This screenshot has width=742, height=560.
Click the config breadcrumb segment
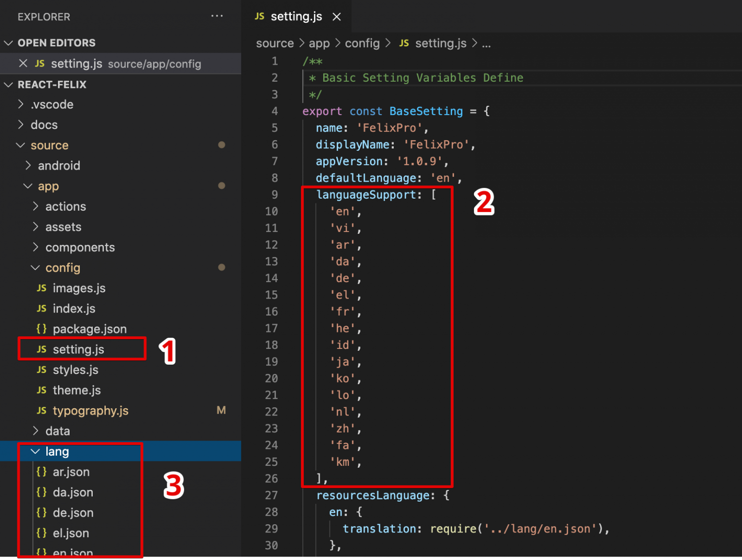point(362,43)
